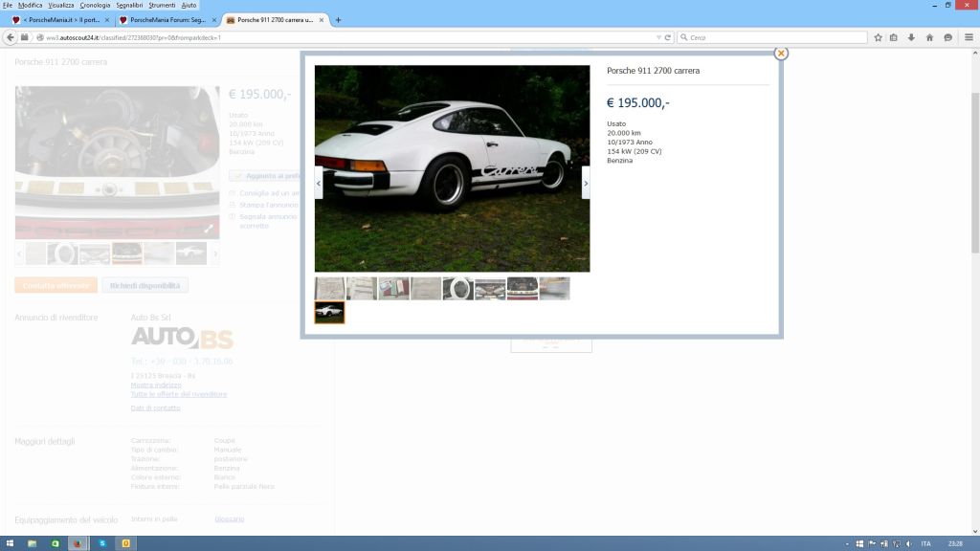
Task: Select highlighted white Porsche side thumbnail
Action: [329, 313]
